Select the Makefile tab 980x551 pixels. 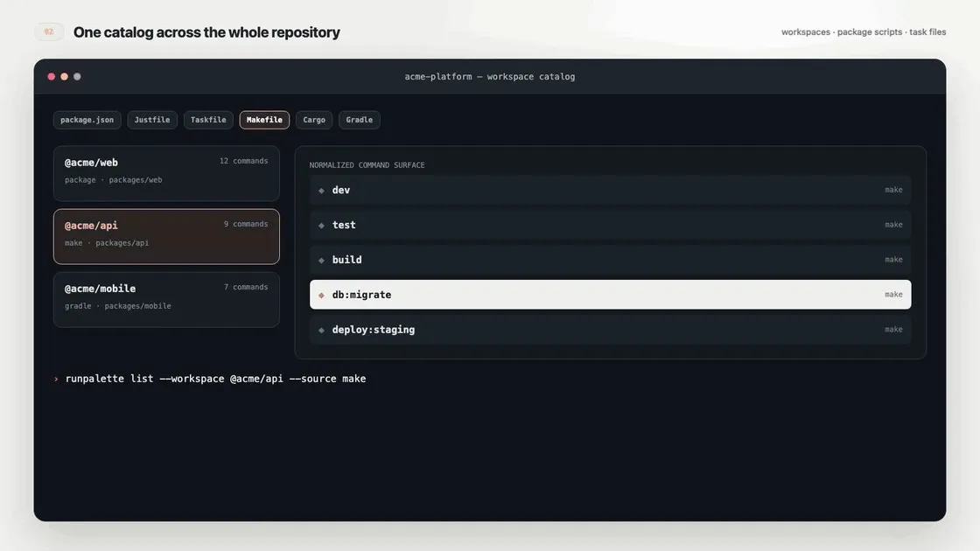pyautogui.click(x=264, y=120)
